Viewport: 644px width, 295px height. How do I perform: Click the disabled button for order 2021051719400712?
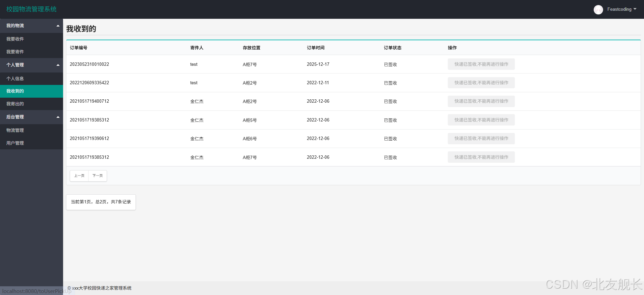tap(481, 101)
